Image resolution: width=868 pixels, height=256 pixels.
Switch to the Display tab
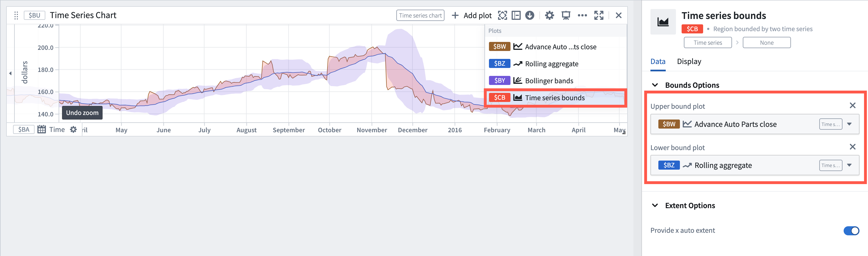689,62
